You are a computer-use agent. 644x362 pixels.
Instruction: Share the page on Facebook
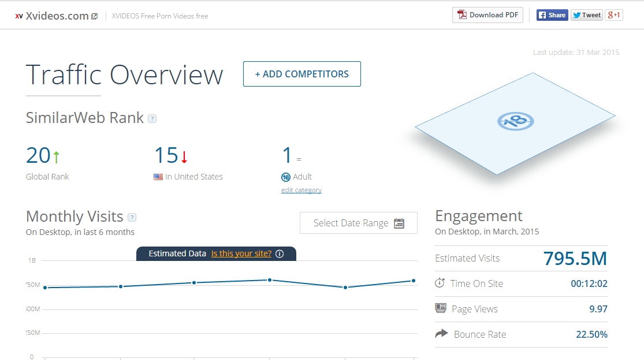point(552,15)
